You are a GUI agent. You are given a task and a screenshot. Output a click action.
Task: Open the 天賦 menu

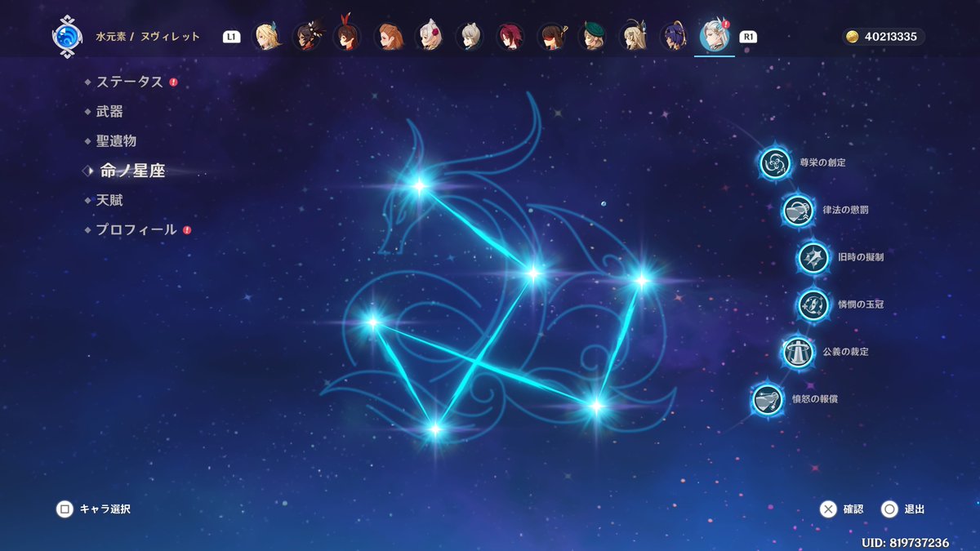click(109, 200)
